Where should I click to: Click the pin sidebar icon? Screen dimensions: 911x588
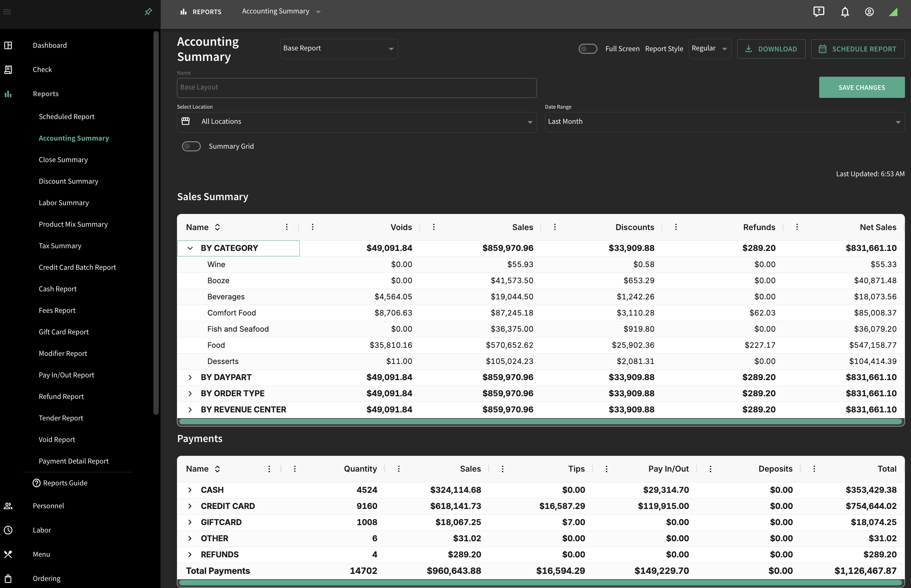click(148, 12)
